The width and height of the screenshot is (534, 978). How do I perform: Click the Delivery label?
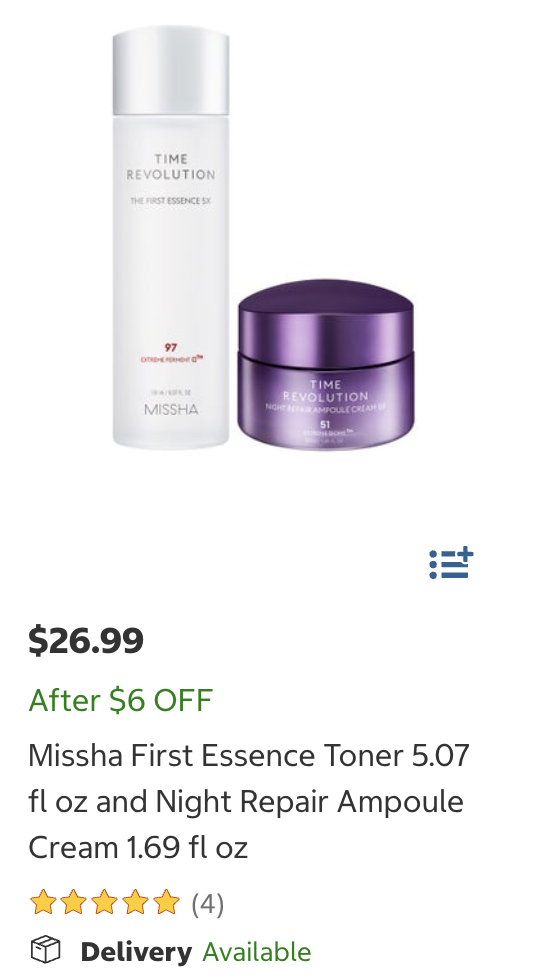(x=136, y=952)
